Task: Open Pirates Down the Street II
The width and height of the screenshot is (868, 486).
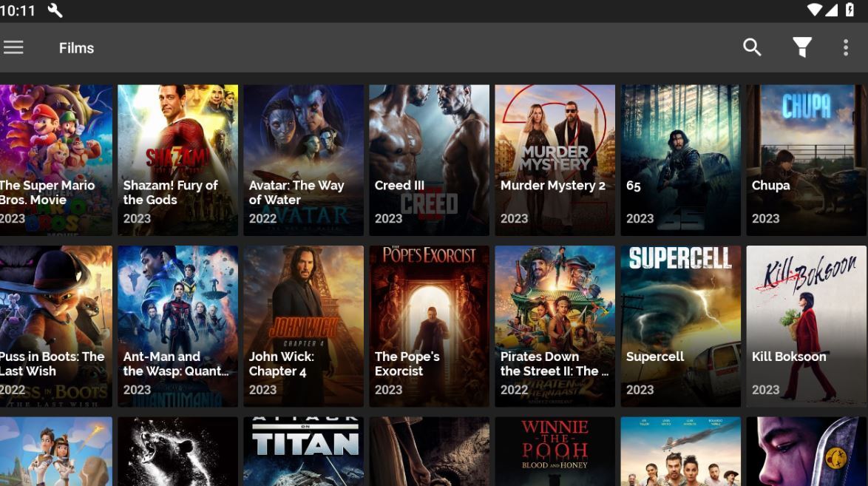Action: pos(555,326)
